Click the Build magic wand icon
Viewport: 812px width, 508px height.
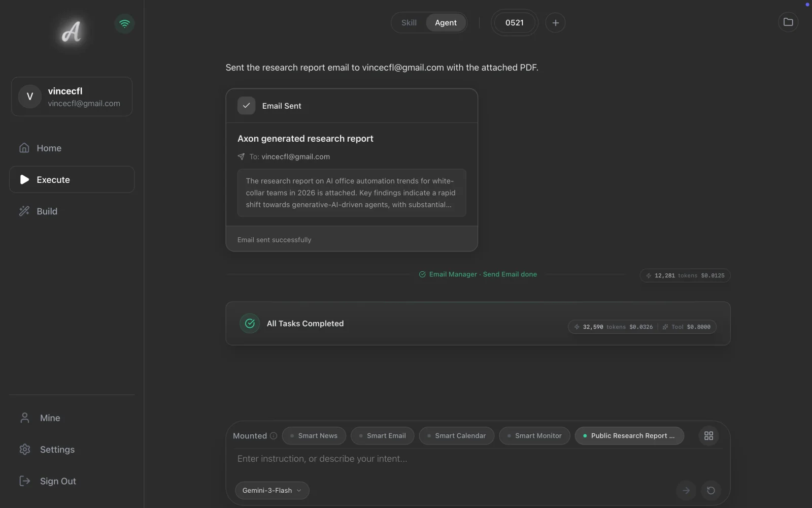(24, 211)
